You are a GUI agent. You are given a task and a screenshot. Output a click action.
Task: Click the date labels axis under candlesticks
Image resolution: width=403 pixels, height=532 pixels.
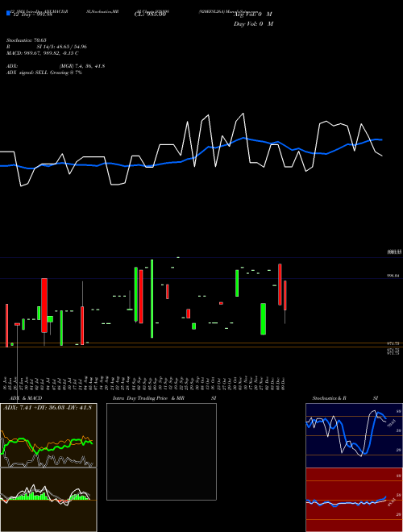[x=145, y=384]
